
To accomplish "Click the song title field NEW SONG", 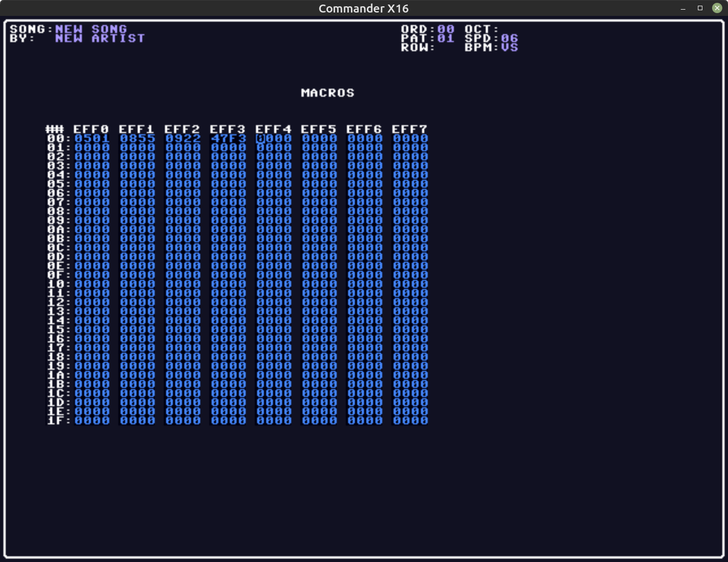I will click(91, 29).
